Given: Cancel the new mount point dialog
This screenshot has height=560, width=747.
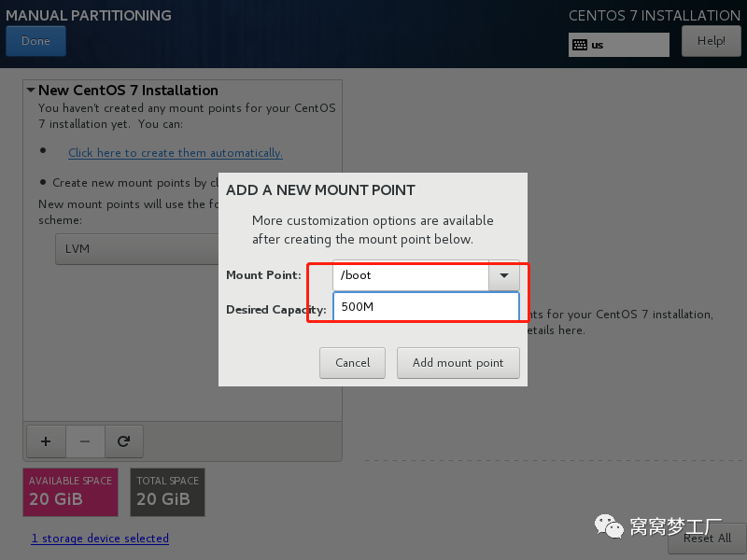Looking at the screenshot, I should point(353,362).
